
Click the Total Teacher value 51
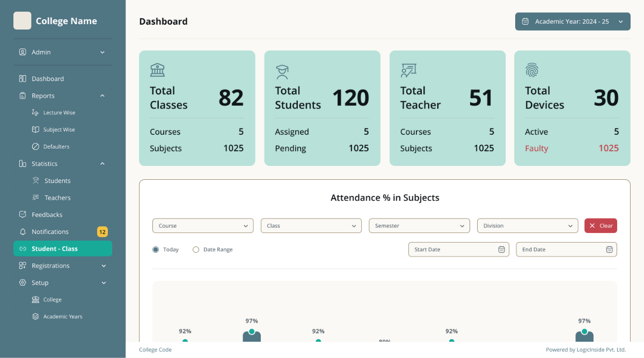pyautogui.click(x=481, y=98)
